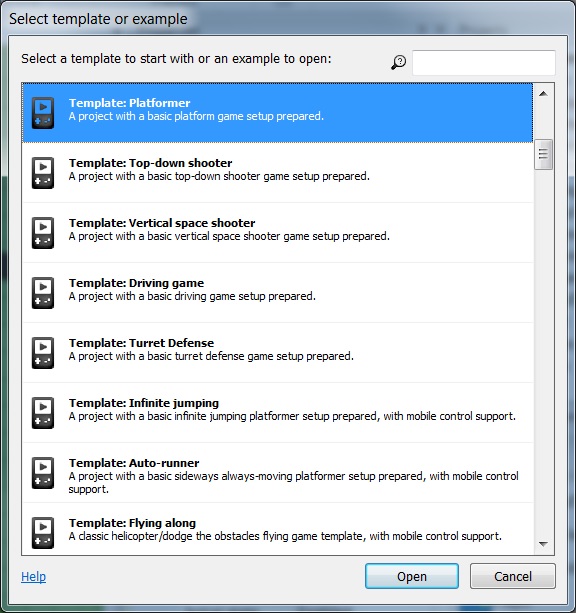576x613 pixels.
Task: Select the Template: Platformer entry
Action: coord(278,113)
